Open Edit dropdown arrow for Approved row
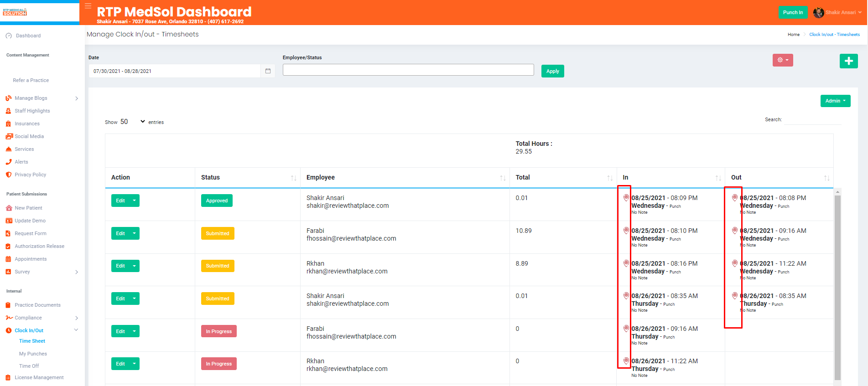This screenshot has height=386, width=868. click(x=134, y=201)
